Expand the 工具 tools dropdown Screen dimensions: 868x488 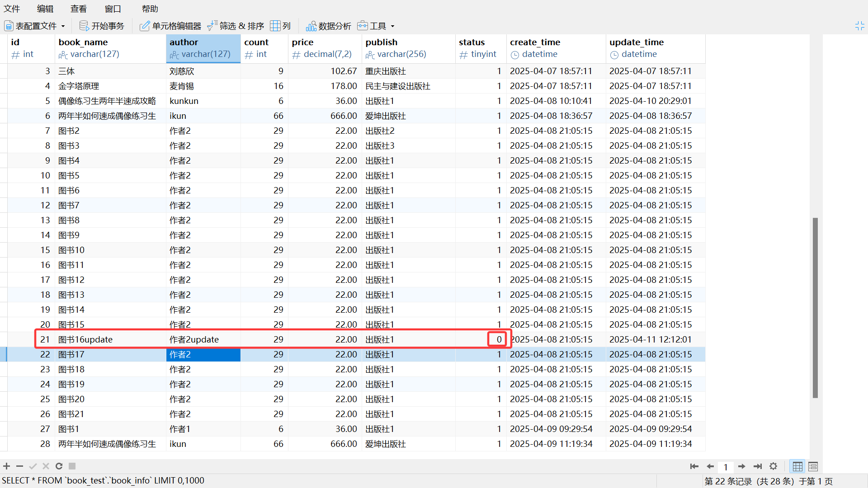click(392, 26)
